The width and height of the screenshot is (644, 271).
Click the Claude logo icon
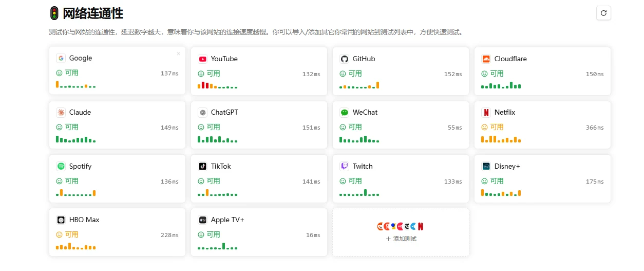pos(61,112)
